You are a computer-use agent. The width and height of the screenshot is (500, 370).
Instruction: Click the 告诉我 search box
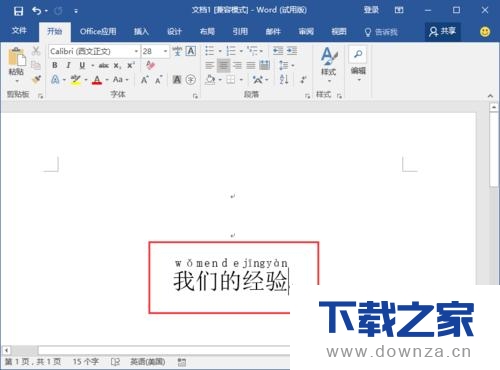click(x=381, y=32)
